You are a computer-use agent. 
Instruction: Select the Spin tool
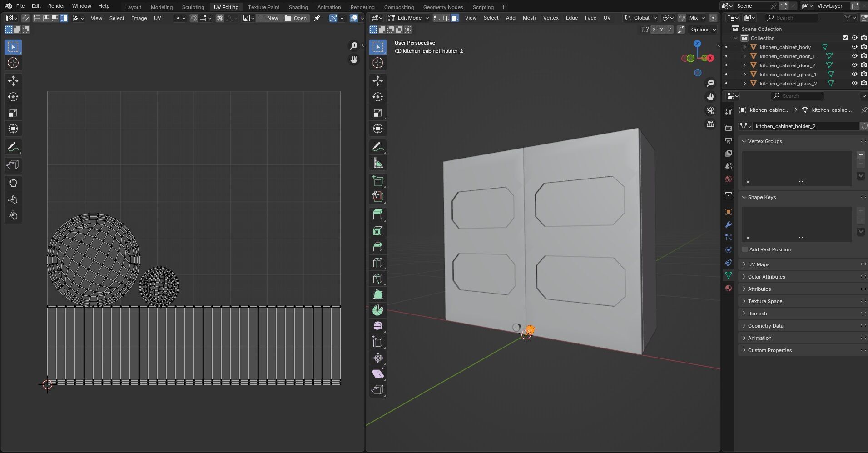click(378, 310)
